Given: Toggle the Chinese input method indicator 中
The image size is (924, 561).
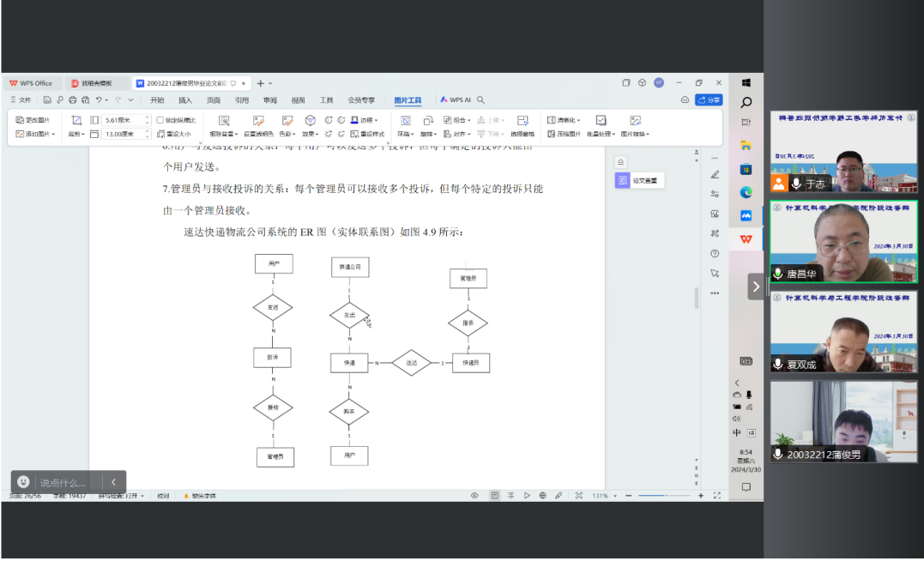Looking at the screenshot, I should click(x=737, y=433).
